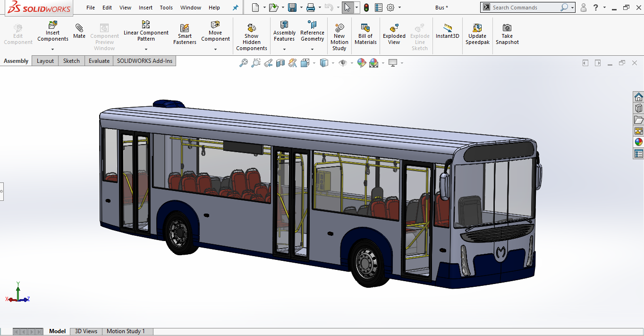Switch to the Evaluate tab
644x336 pixels.
pyautogui.click(x=99, y=61)
